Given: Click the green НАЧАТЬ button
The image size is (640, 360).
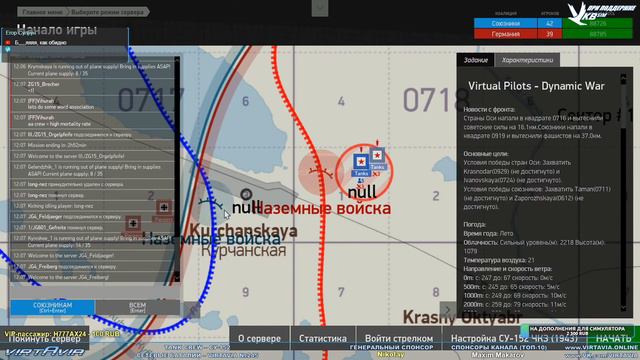Looking at the screenshot, I should 613,338.
